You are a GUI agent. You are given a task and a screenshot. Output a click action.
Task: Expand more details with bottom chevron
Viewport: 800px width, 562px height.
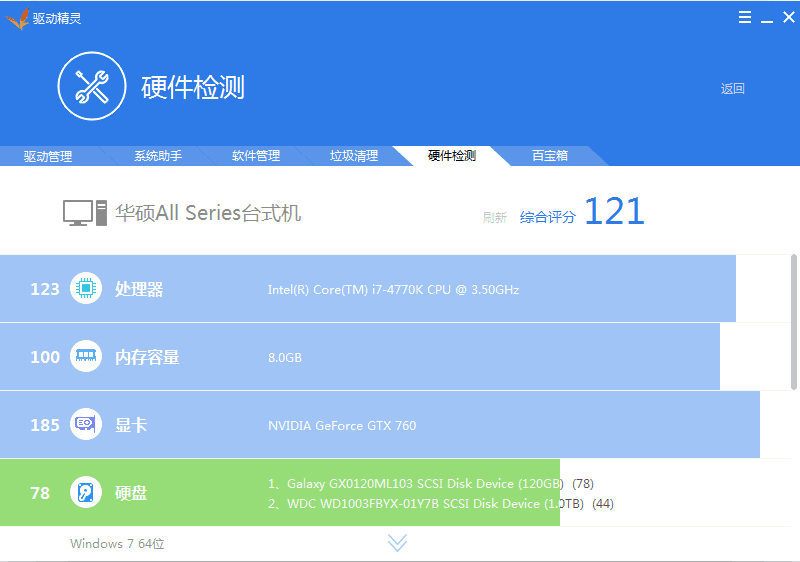(x=397, y=543)
